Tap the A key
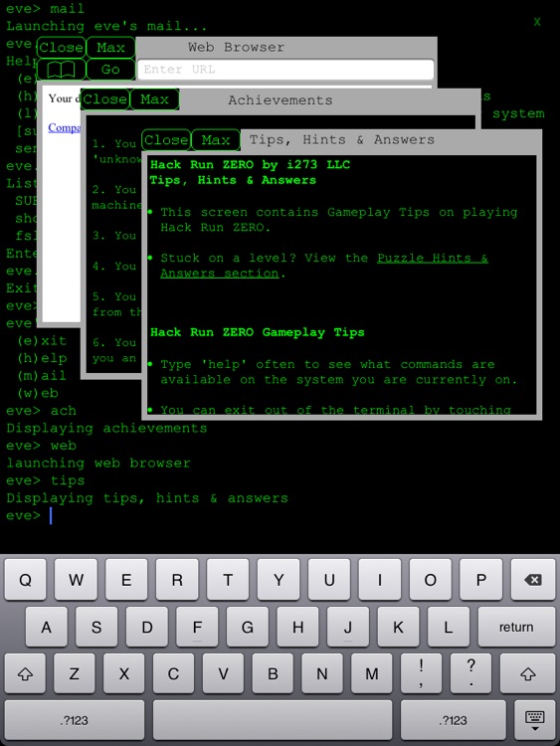The image size is (560, 746). tap(46, 627)
